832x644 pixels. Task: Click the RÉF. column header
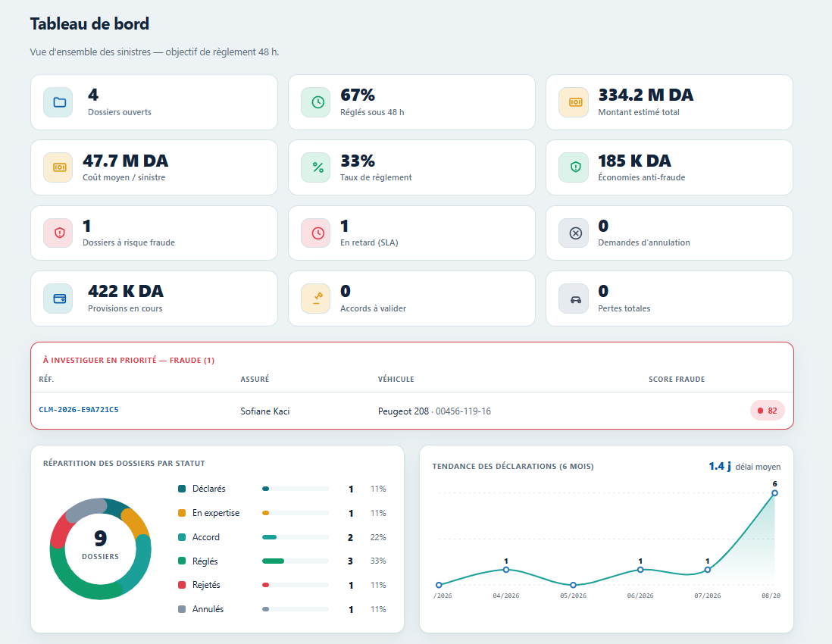click(x=46, y=380)
